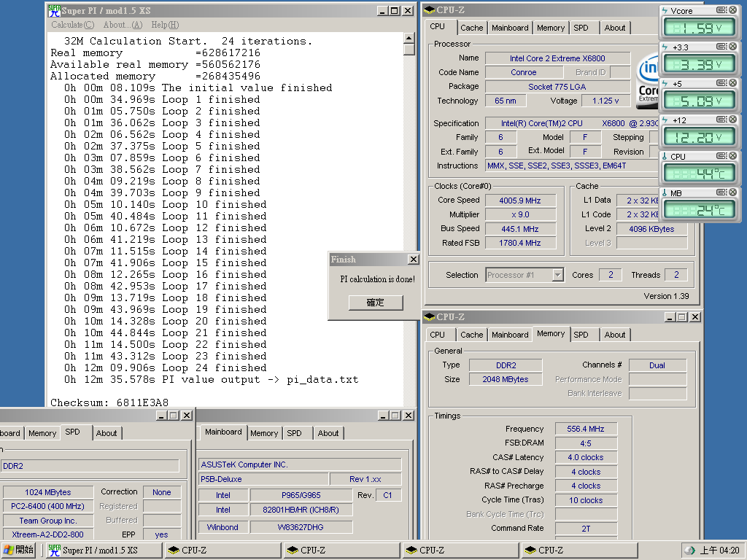Open Memory tab in the Mainboard CPU-Z window

(x=264, y=433)
